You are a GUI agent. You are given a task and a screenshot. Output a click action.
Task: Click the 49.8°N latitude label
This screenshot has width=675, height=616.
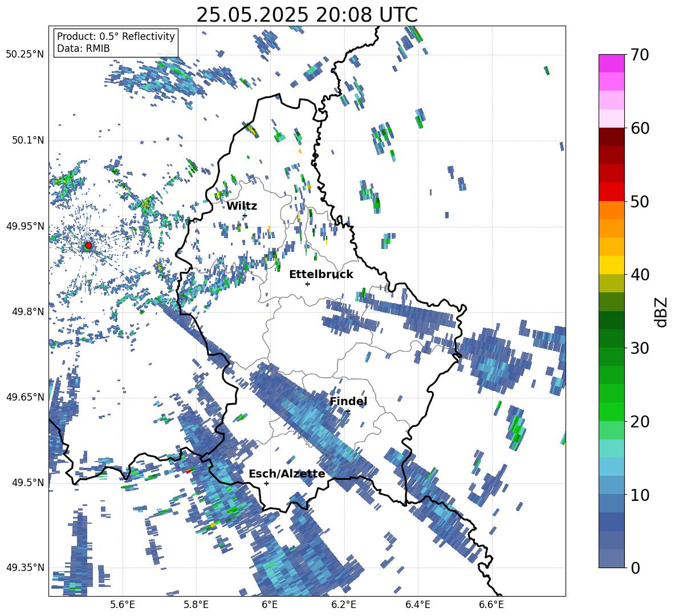(x=28, y=312)
